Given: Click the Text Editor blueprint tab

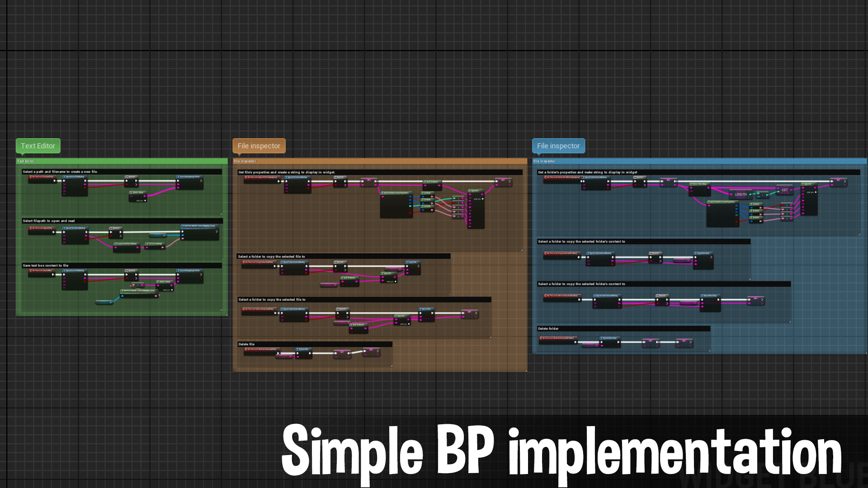Looking at the screenshot, I should [x=38, y=145].
